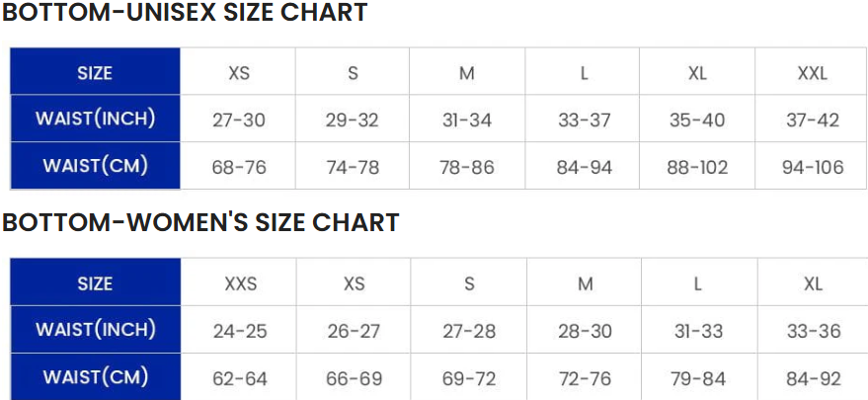Screen dimensions: 868x400
Task: Click the 29-32 inch waist cell
Action: (x=353, y=120)
